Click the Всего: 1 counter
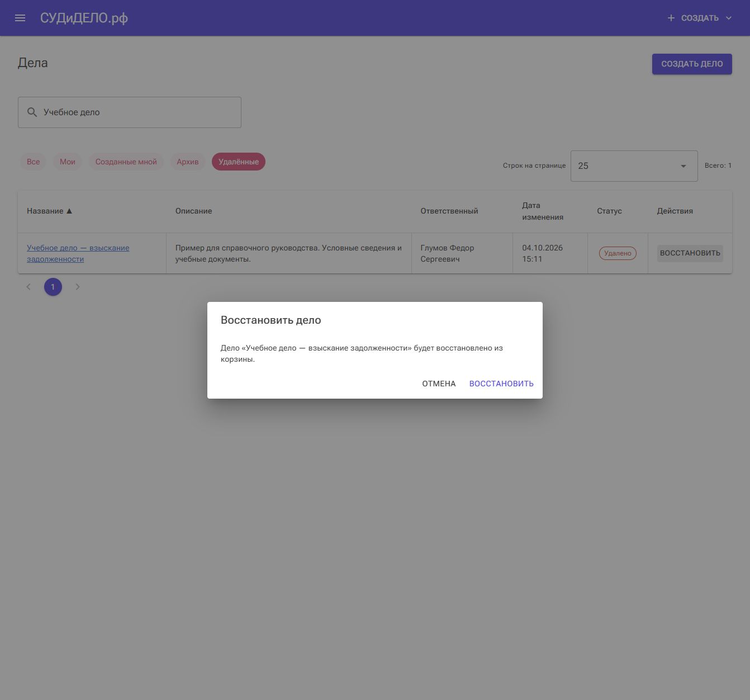Screen dimensions: 750x700 718,165
